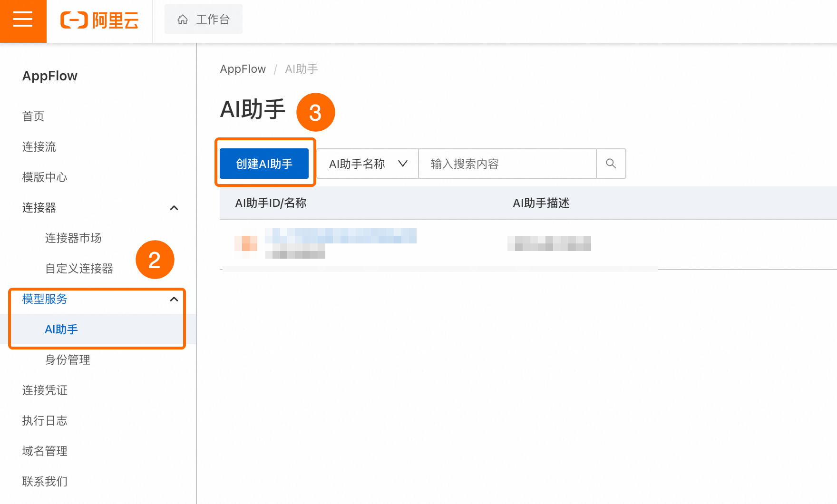Click the home icon in 工作台 button
This screenshot has height=504, width=837.
click(x=183, y=19)
